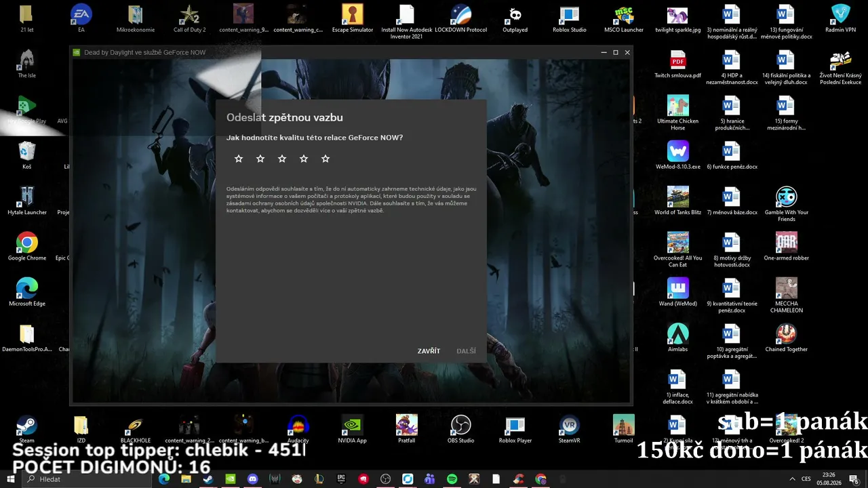This screenshot has height=488, width=868.
Task: Rate the session four stars
Action: point(304,159)
